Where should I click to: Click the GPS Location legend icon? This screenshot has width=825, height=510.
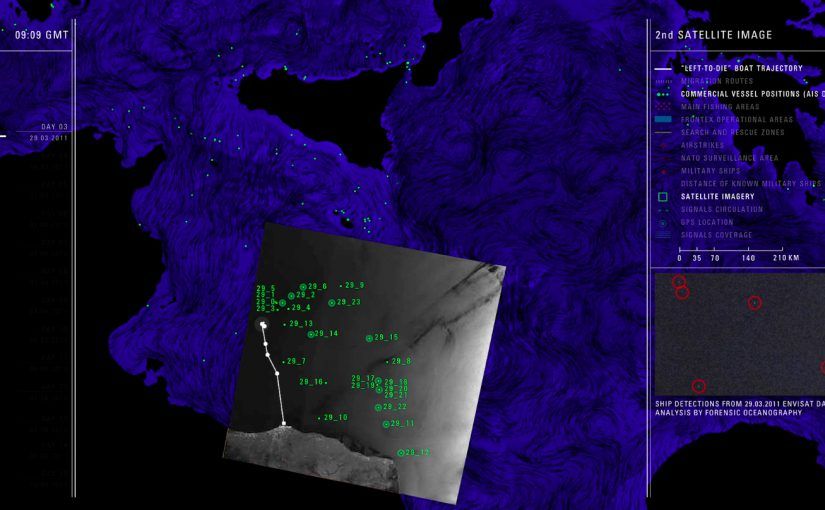pyautogui.click(x=663, y=223)
